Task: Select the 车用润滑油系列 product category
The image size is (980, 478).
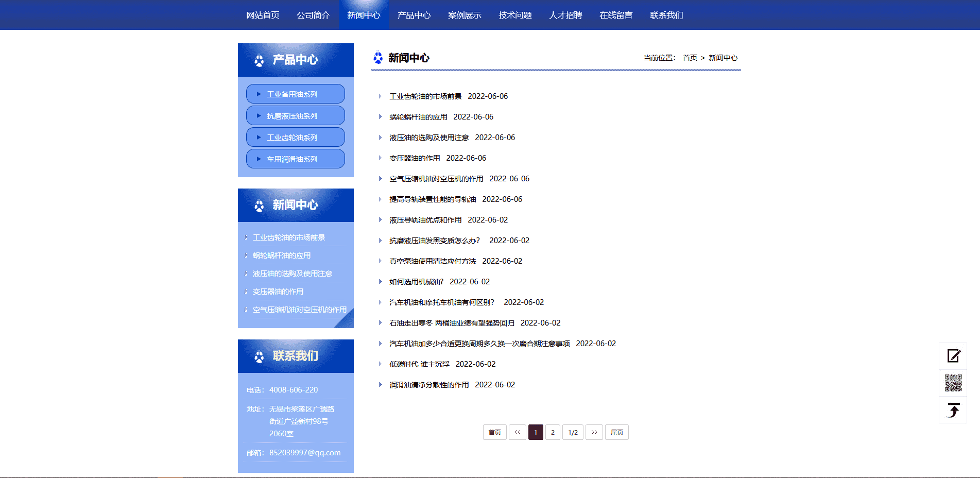Action: [295, 159]
